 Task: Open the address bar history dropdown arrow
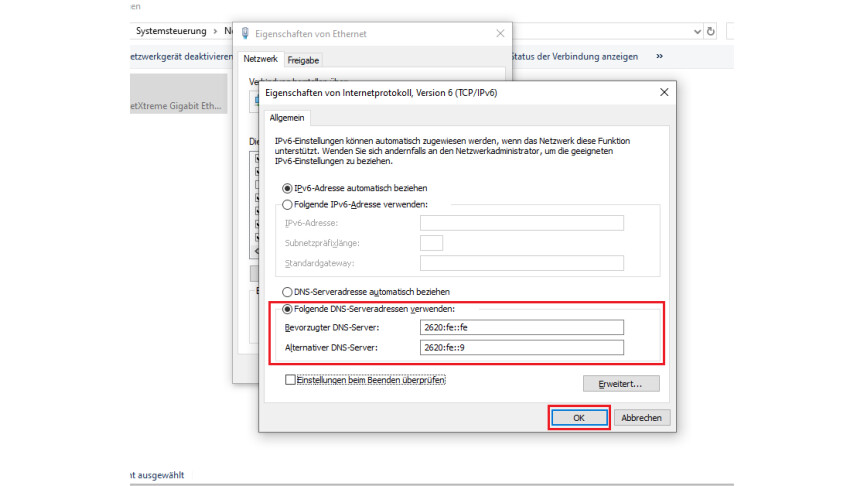pyautogui.click(x=697, y=31)
